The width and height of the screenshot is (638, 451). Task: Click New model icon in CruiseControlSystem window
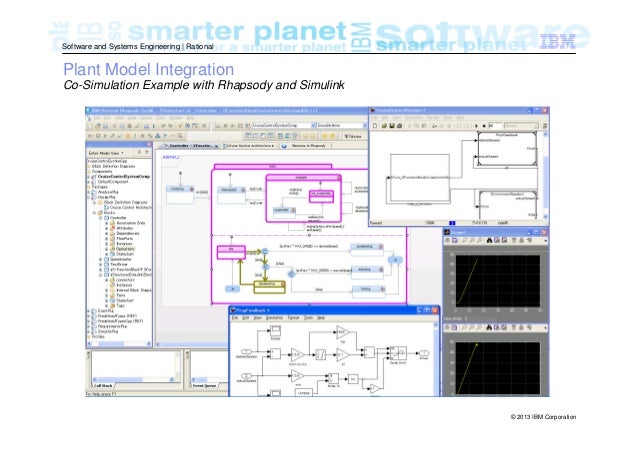click(375, 126)
